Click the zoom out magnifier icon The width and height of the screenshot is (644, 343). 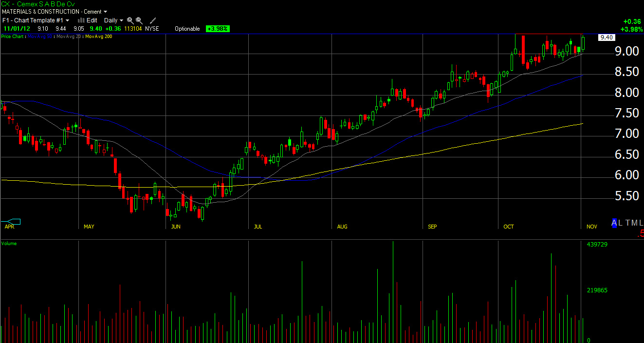point(139,20)
